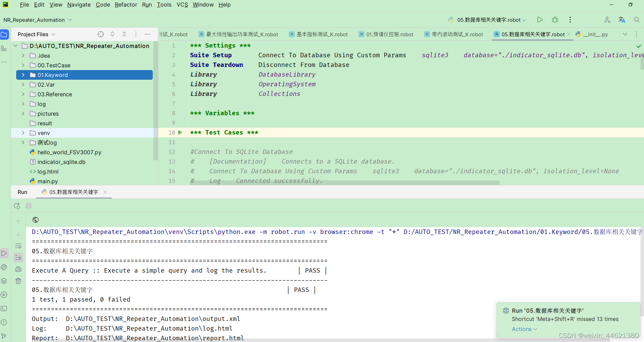Collapse the NR_Repeater_Automation root folder

(x=15, y=46)
